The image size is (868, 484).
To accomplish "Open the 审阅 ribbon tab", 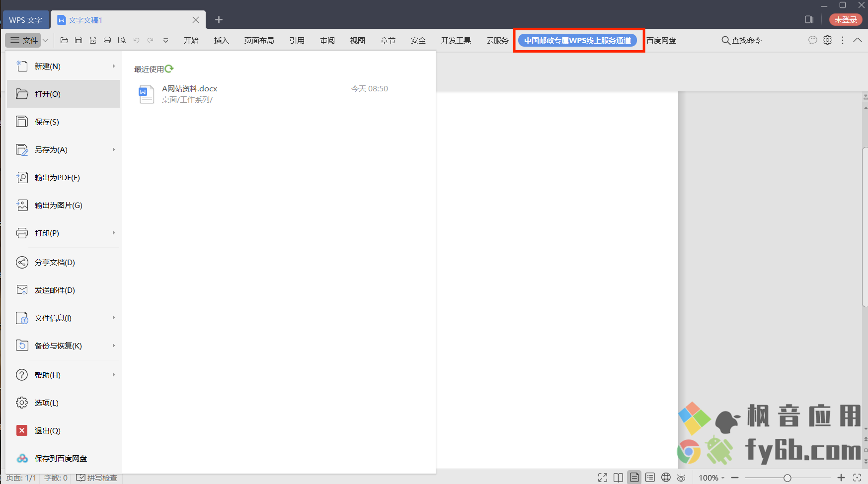I will pos(327,40).
